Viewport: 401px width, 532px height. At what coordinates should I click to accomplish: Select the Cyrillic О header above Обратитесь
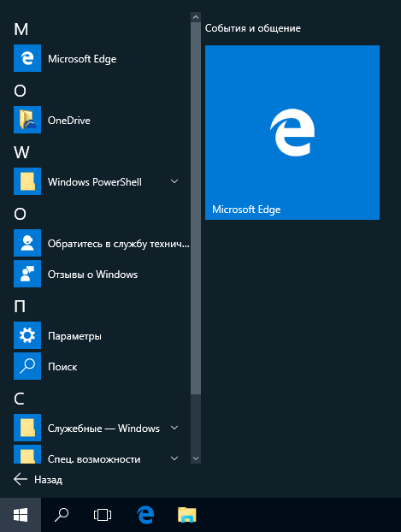[20, 214]
